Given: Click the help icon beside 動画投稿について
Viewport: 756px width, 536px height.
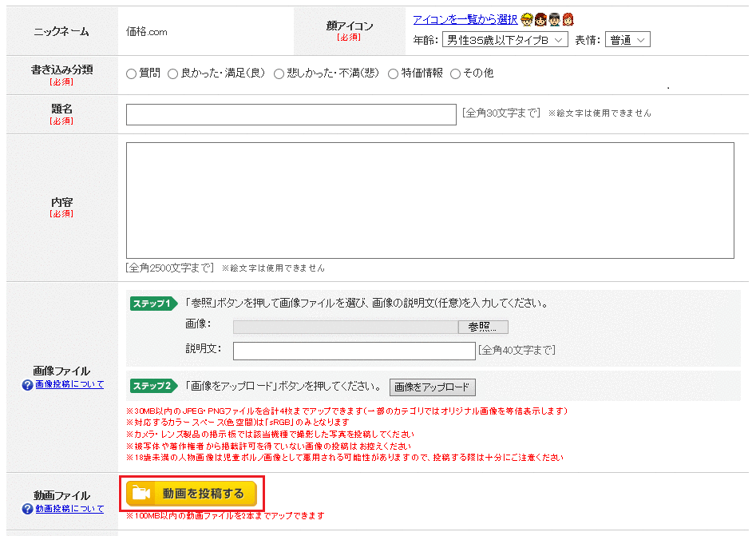Looking at the screenshot, I should 27,509.
